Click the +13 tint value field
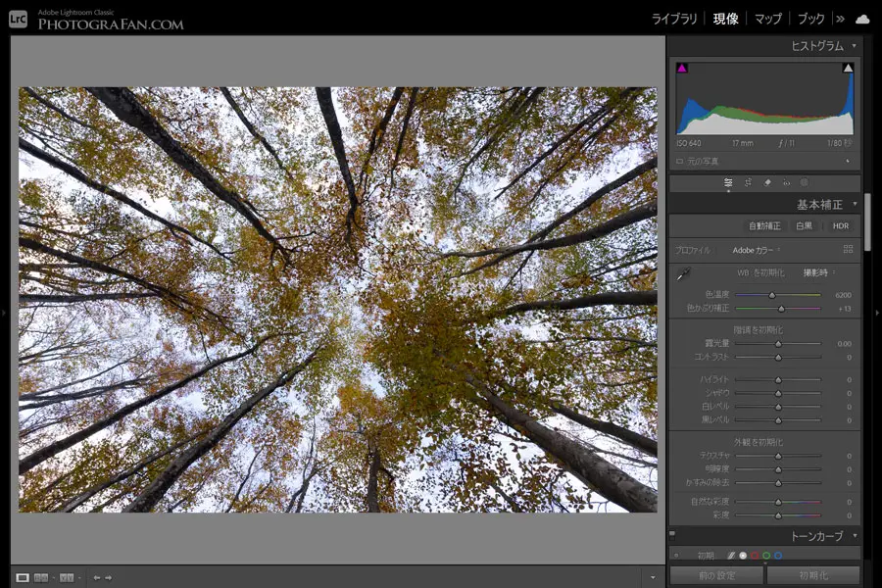This screenshot has width=882, height=588. (845, 309)
